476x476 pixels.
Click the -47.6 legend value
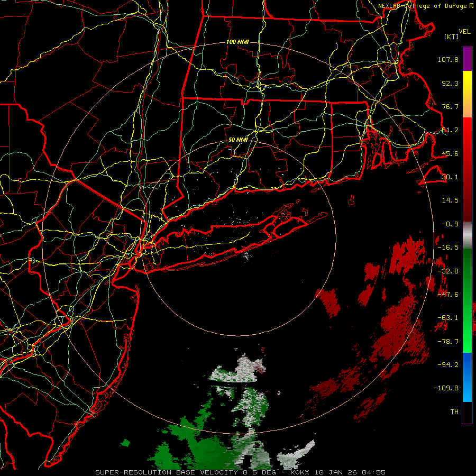point(448,295)
